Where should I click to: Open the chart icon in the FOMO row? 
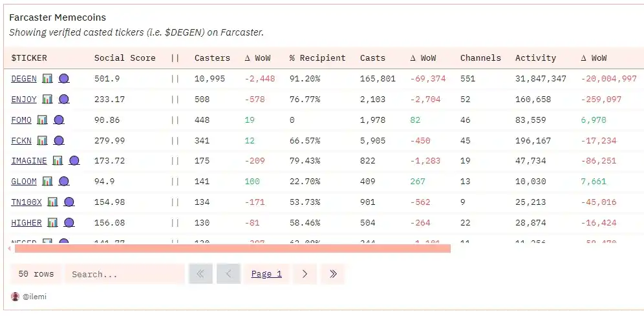(x=43, y=120)
